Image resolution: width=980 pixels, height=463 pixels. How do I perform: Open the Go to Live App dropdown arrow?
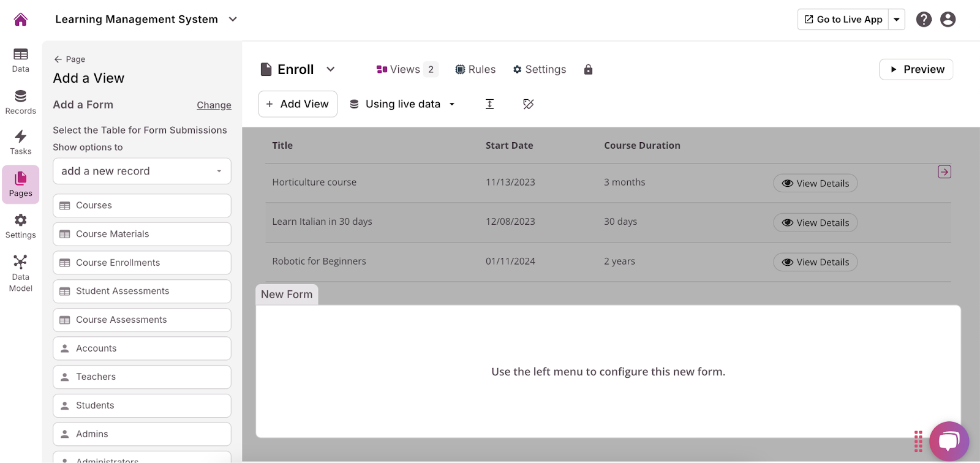pyautogui.click(x=896, y=20)
